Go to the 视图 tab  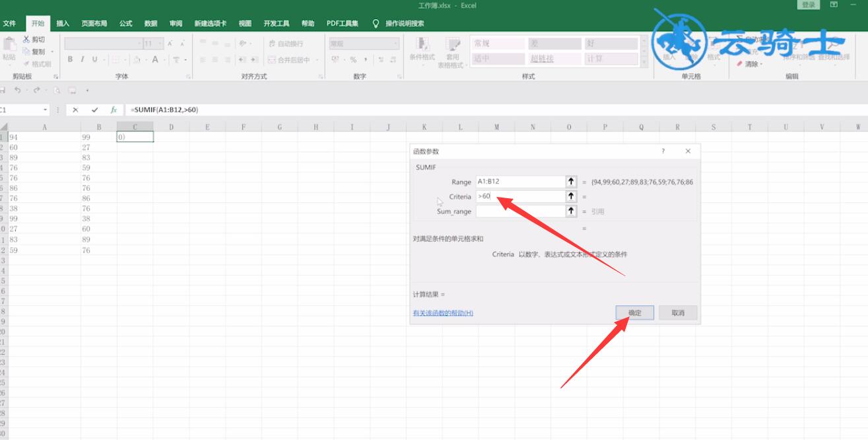tap(245, 23)
